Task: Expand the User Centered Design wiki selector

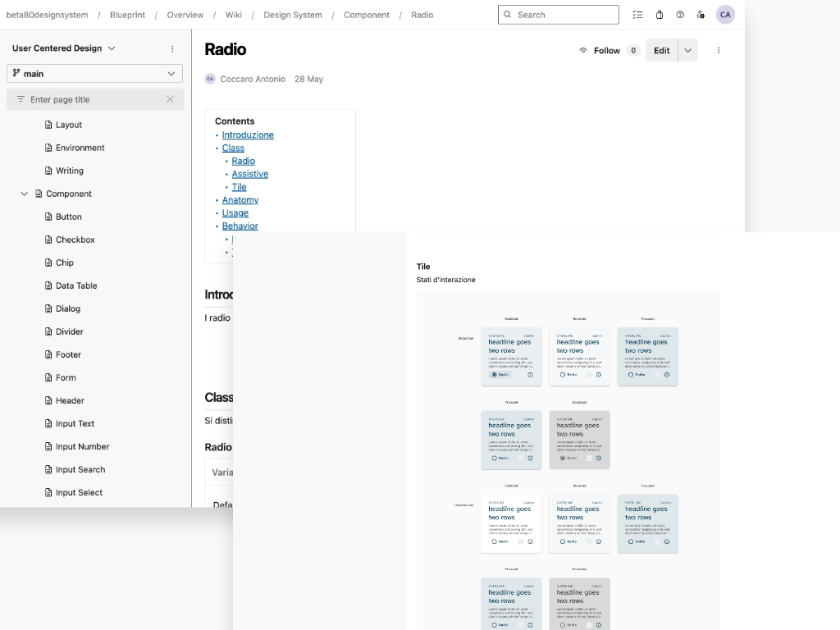Action: (64, 48)
